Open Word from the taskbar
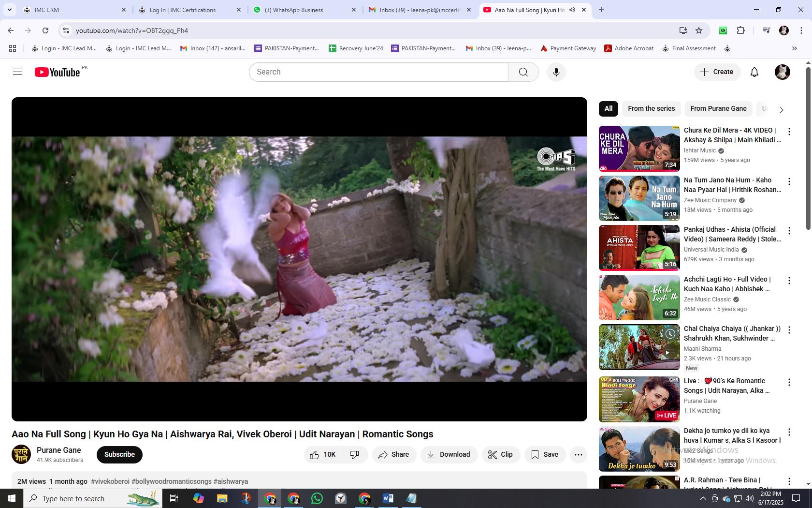 pos(388,498)
